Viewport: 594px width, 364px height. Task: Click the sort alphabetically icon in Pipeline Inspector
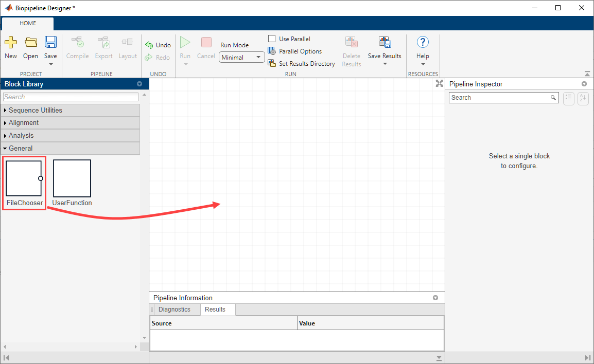click(583, 98)
